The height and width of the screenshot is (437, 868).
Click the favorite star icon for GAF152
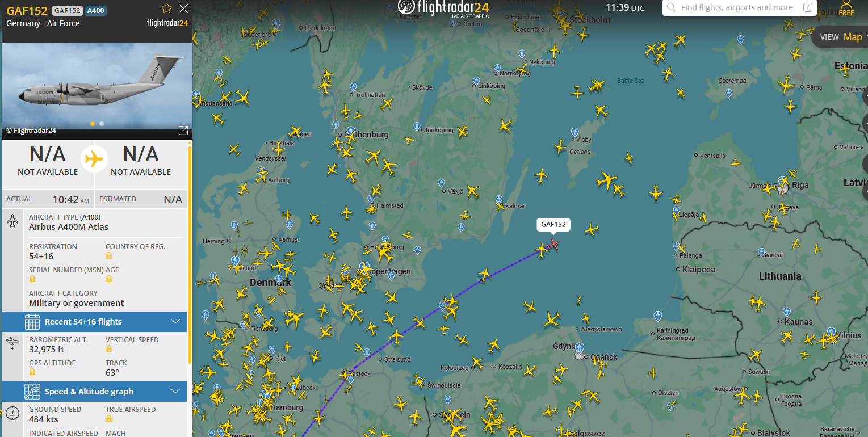click(x=166, y=8)
